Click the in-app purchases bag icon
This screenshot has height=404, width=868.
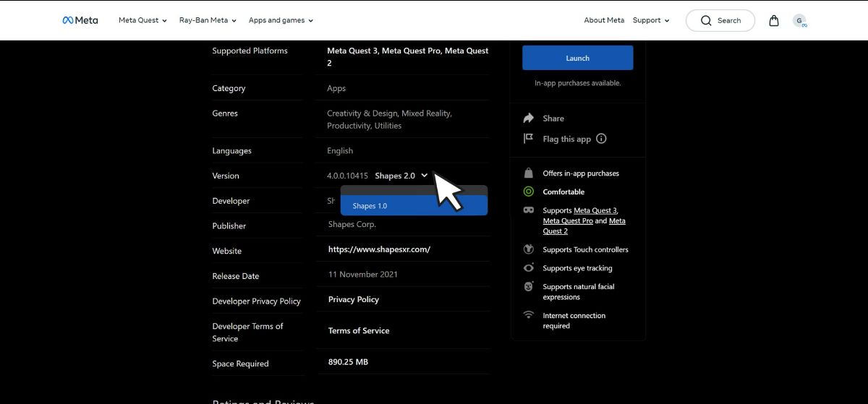point(529,173)
